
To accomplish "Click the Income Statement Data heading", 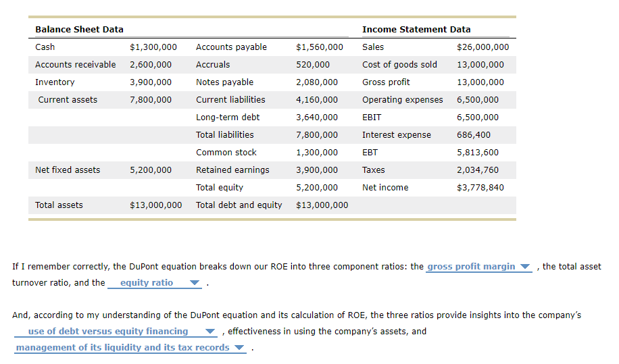I will 416,29.
